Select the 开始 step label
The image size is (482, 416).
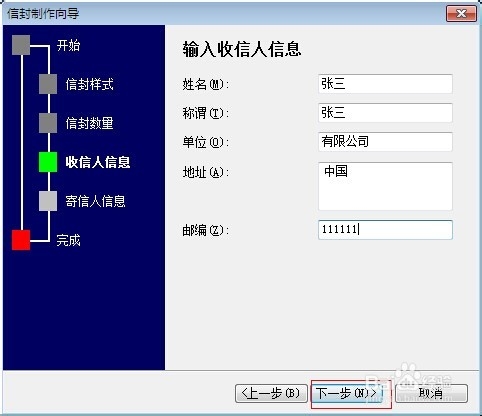[68, 45]
